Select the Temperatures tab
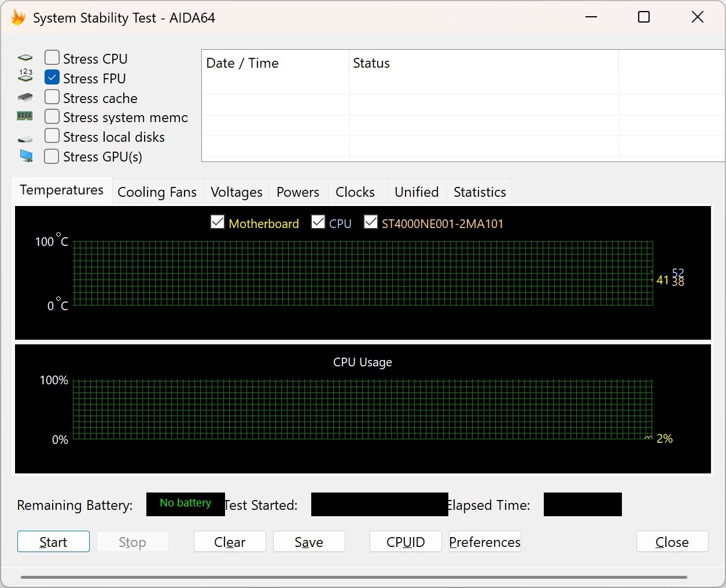 (61, 190)
